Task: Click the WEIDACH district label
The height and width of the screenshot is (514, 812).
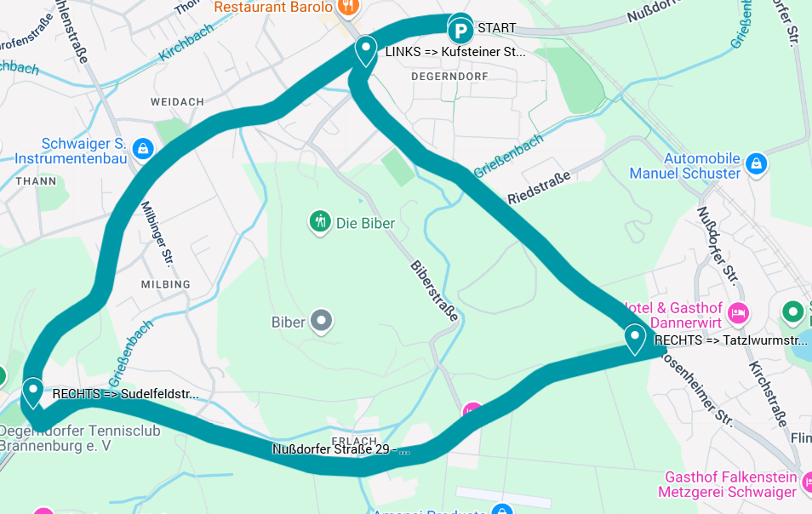Action: (x=177, y=102)
